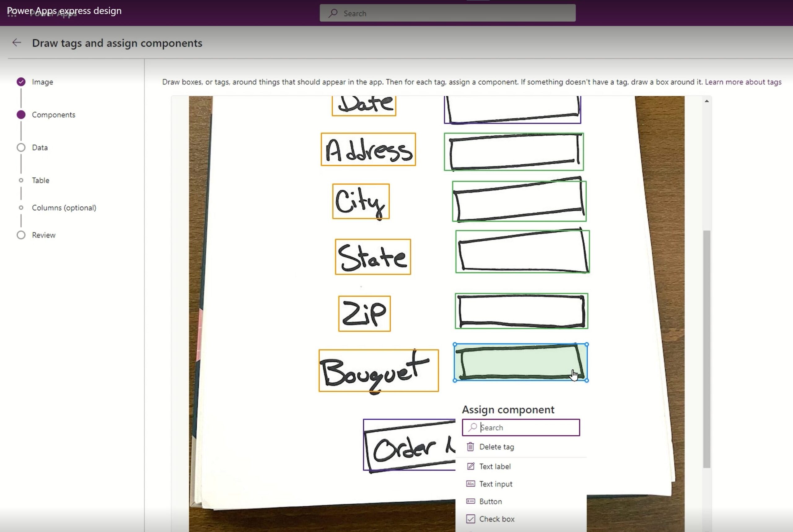
Task: Click the Text input Abc icon
Action: tap(471, 483)
